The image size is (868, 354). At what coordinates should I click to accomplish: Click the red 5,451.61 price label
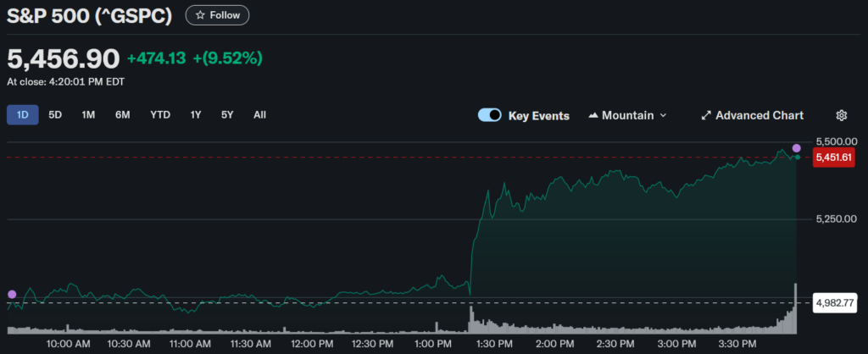[x=835, y=158]
